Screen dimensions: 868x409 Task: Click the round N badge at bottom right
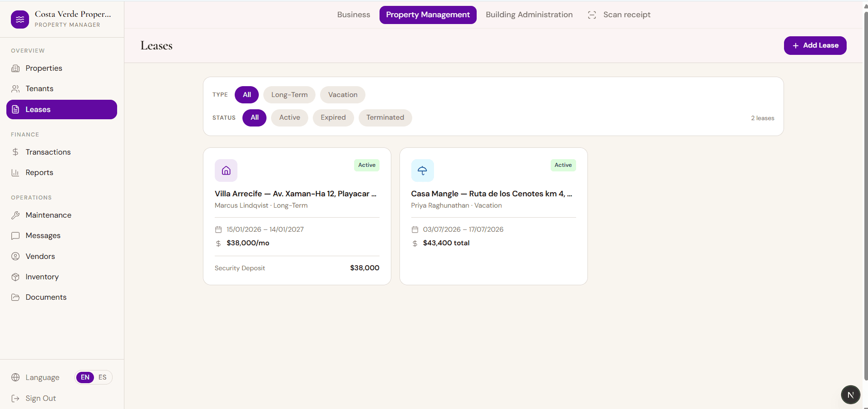point(850,394)
